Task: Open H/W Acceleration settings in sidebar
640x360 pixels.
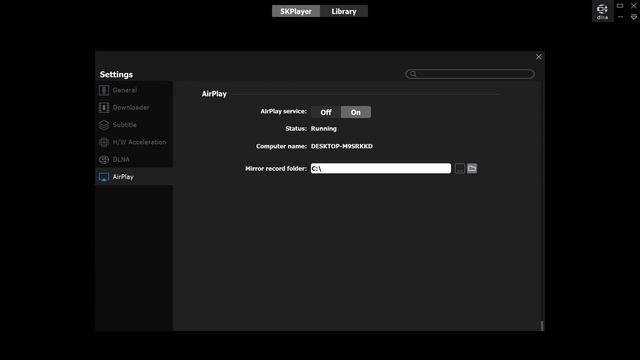Action: (x=134, y=142)
